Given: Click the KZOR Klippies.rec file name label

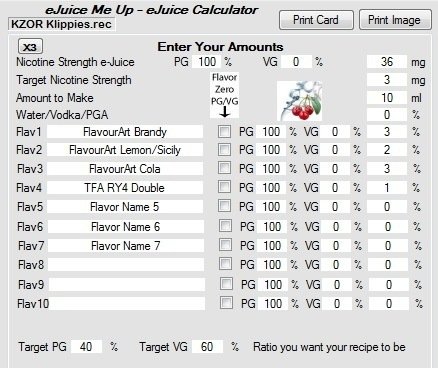Looking at the screenshot, I should [x=62, y=24].
